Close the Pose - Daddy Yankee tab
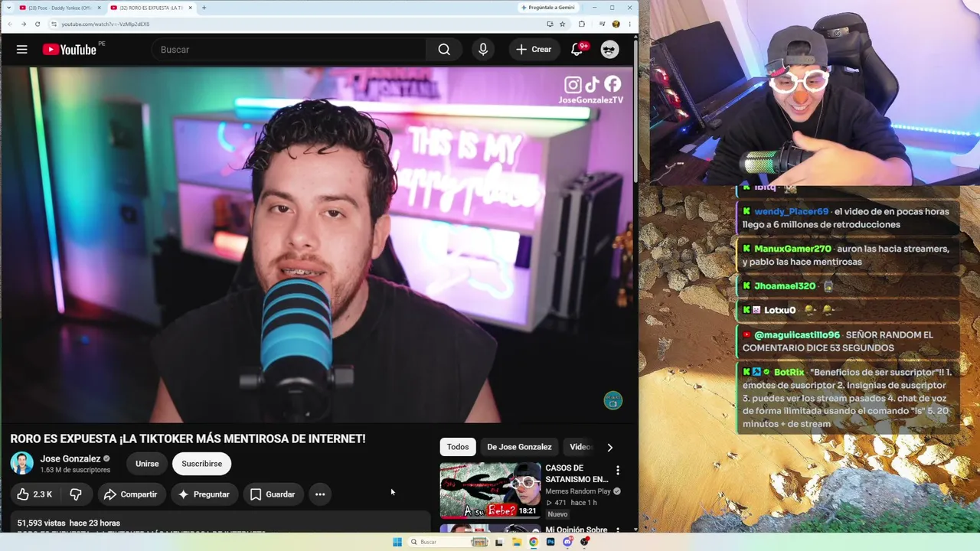Image resolution: width=980 pixels, height=551 pixels. click(x=99, y=8)
